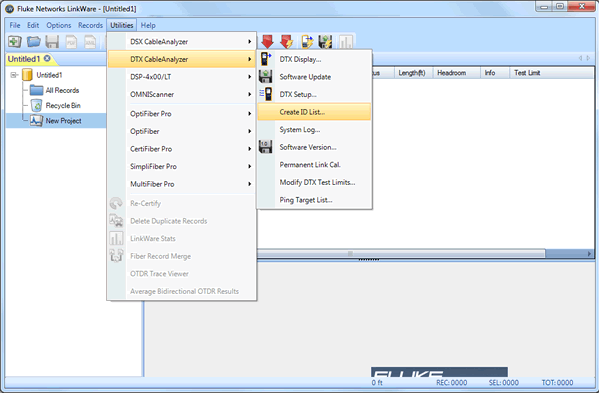
Task: Click the Fiber Record Merge icon
Action: point(116,256)
